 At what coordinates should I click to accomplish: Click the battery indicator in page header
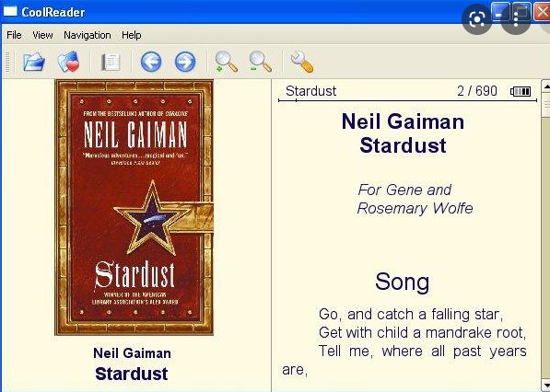[x=521, y=92]
